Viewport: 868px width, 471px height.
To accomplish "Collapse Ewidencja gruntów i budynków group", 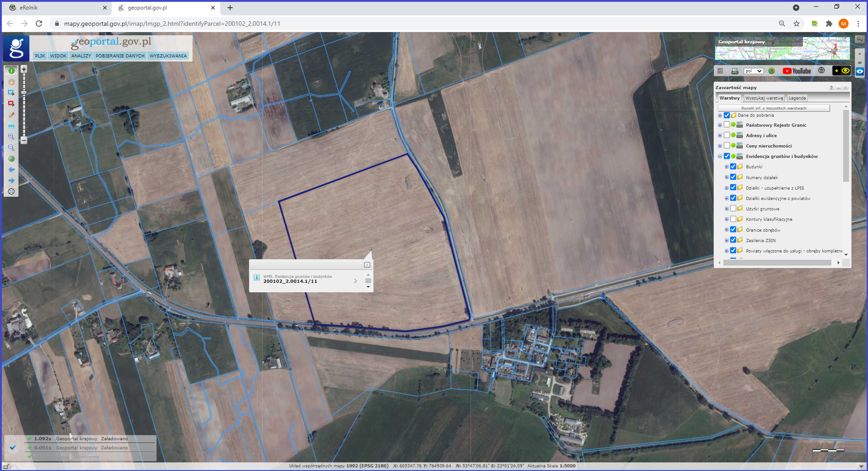I will (720, 157).
